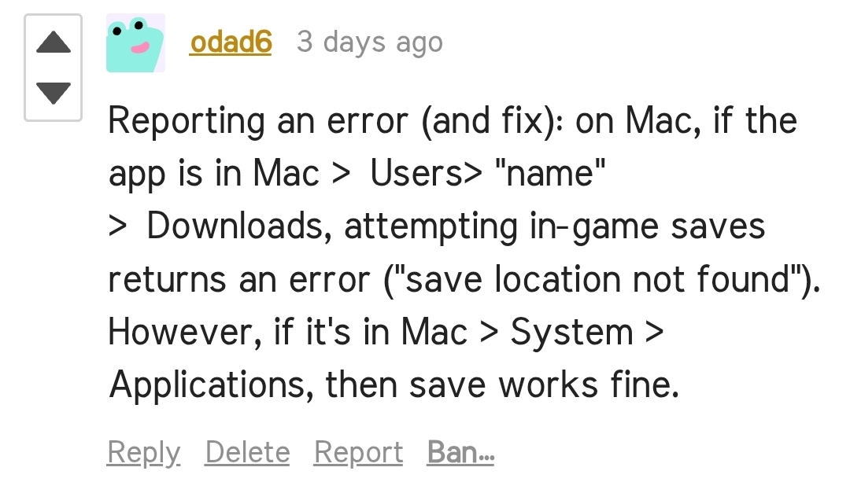Screen dimensions: 850x504
Task: Report odad6's comment
Action: (358, 452)
